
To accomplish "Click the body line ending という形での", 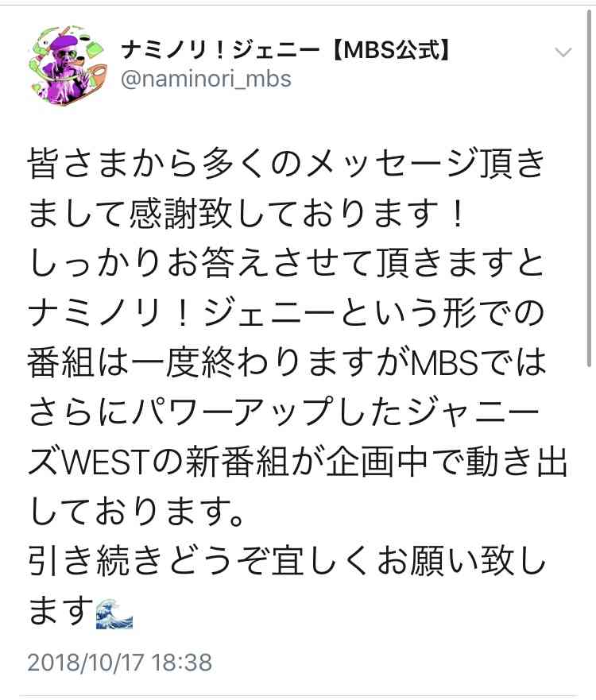I will [286, 313].
